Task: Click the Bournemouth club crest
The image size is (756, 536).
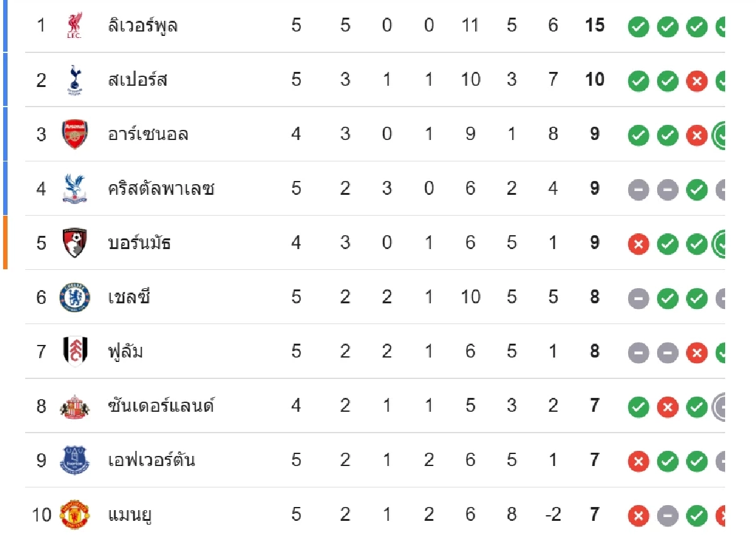Action: (74, 243)
